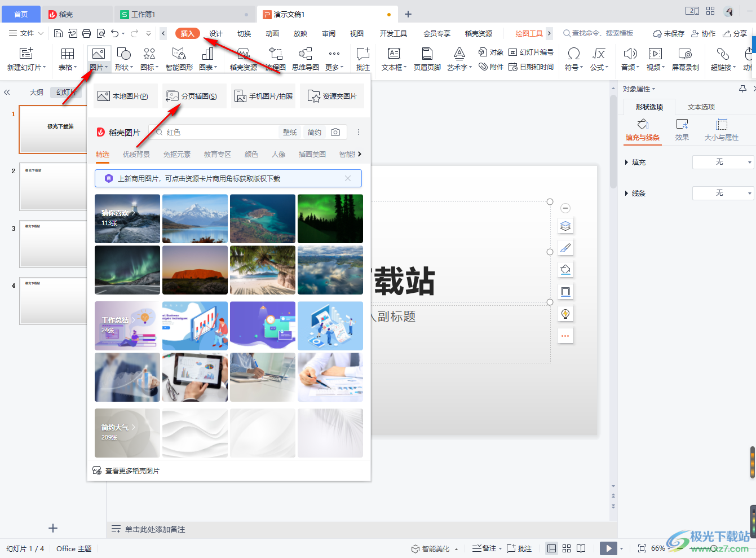Click the pen icon beside the slide
Viewport: 756px width, 558px height.
(x=565, y=248)
